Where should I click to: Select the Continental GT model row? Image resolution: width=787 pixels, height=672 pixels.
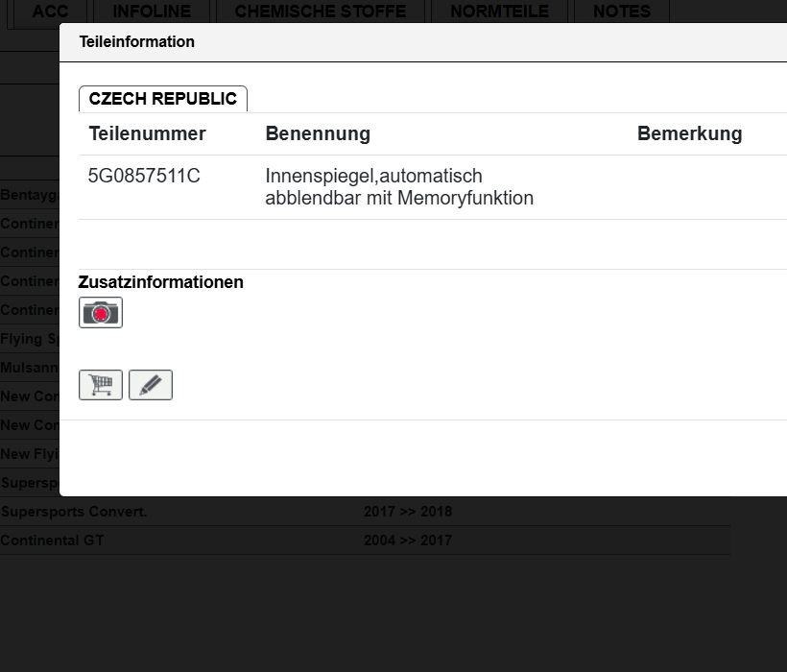click(x=365, y=540)
